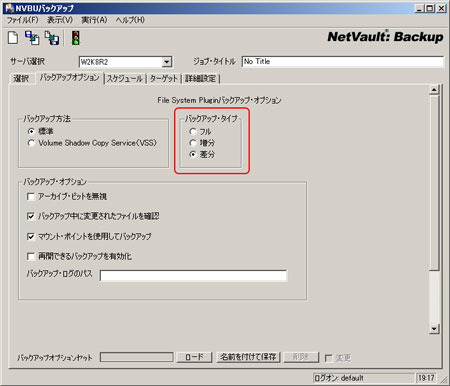This screenshot has height=386, width=450.
Task: Open the 表示(V) menu
Action: (x=60, y=20)
